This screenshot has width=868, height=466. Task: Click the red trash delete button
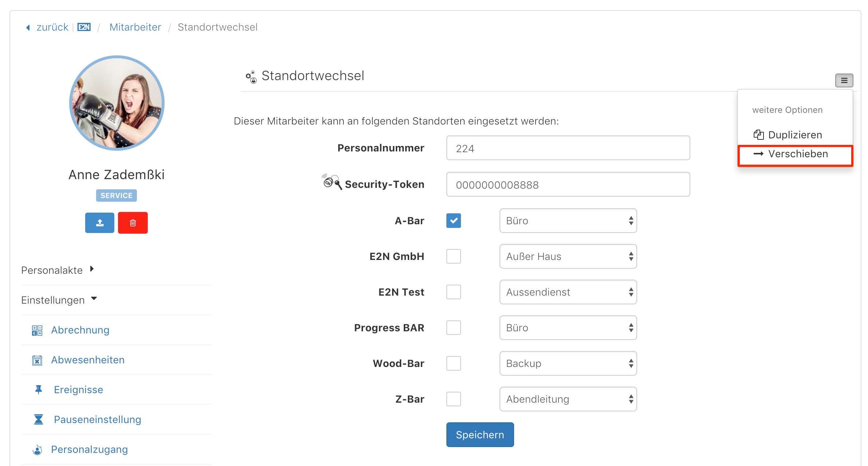[133, 223]
